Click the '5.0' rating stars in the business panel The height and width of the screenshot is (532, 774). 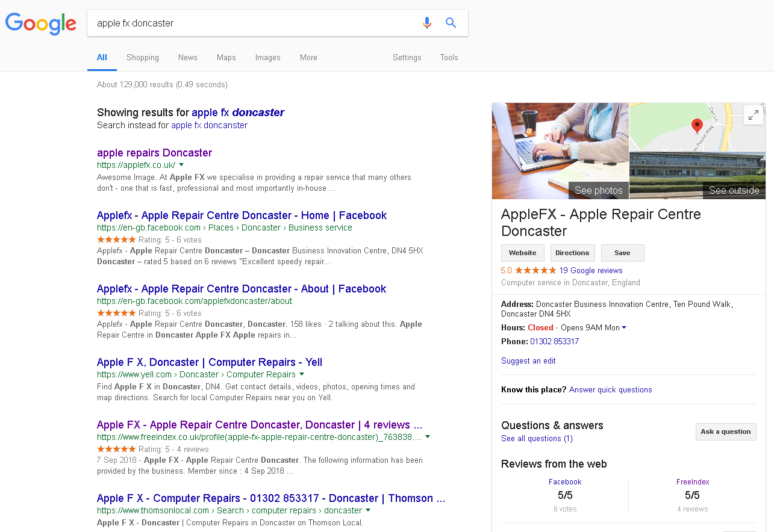(x=528, y=271)
